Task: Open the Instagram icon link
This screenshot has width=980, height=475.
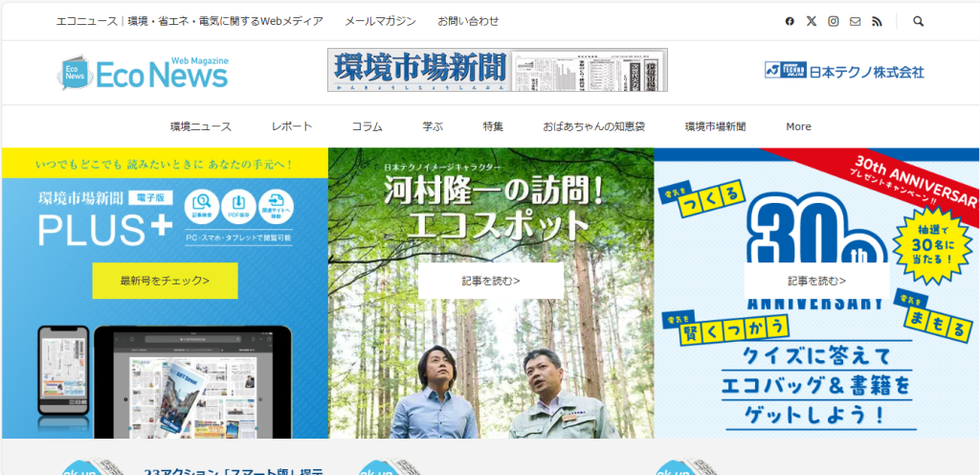Action: tap(834, 21)
